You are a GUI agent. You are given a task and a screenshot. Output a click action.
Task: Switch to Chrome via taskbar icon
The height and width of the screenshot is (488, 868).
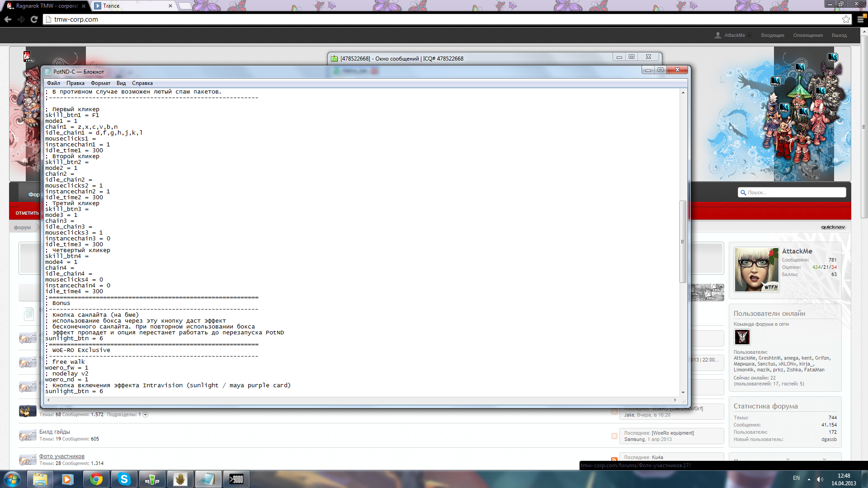pyautogui.click(x=96, y=479)
